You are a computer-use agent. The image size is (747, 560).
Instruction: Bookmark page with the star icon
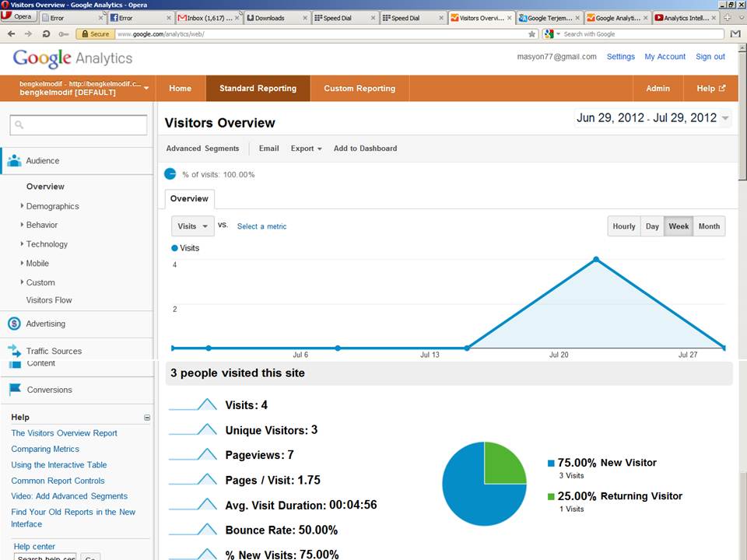(531, 33)
